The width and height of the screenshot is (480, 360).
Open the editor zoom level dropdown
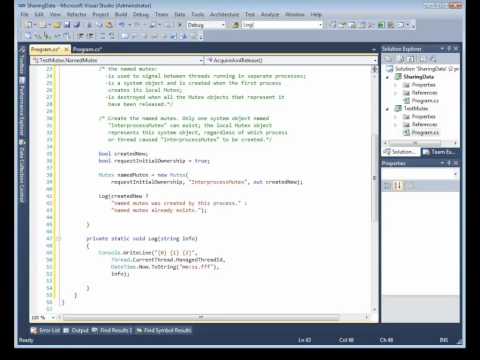[x=53, y=318]
